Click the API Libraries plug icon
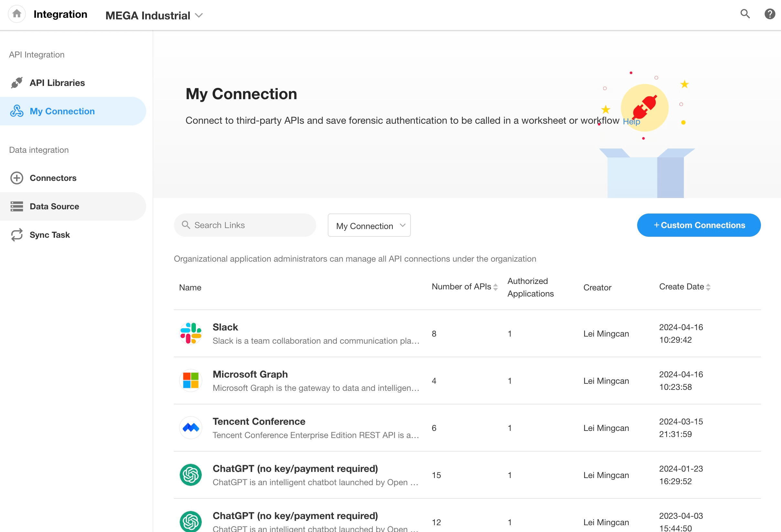 click(x=16, y=83)
